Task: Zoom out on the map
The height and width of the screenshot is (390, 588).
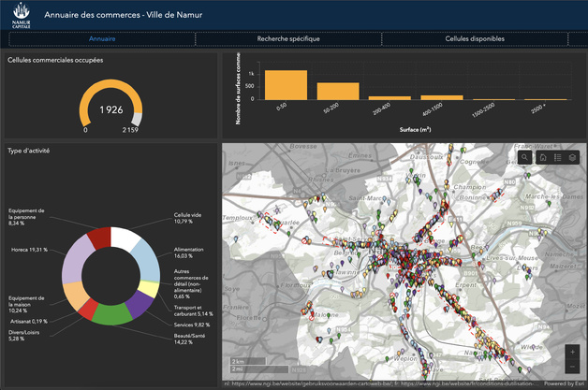Action: coord(572,368)
